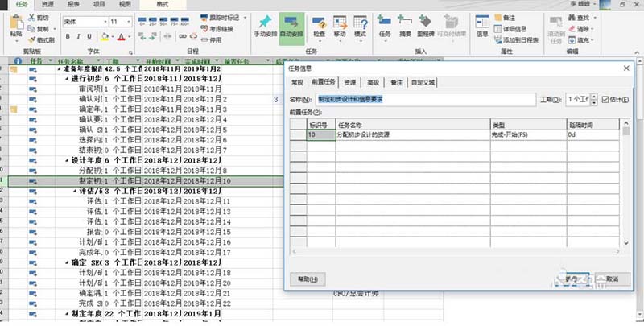644x326 pixels.
Task: Open the 报表 ribbon tab
Action: (x=73, y=5)
